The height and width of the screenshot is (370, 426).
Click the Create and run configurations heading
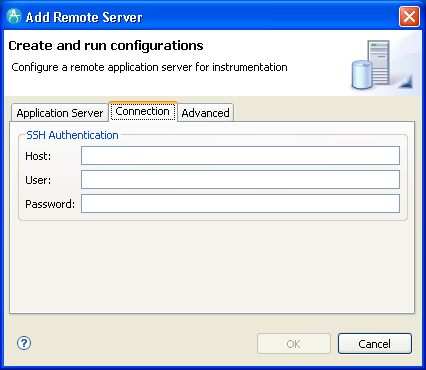point(106,46)
